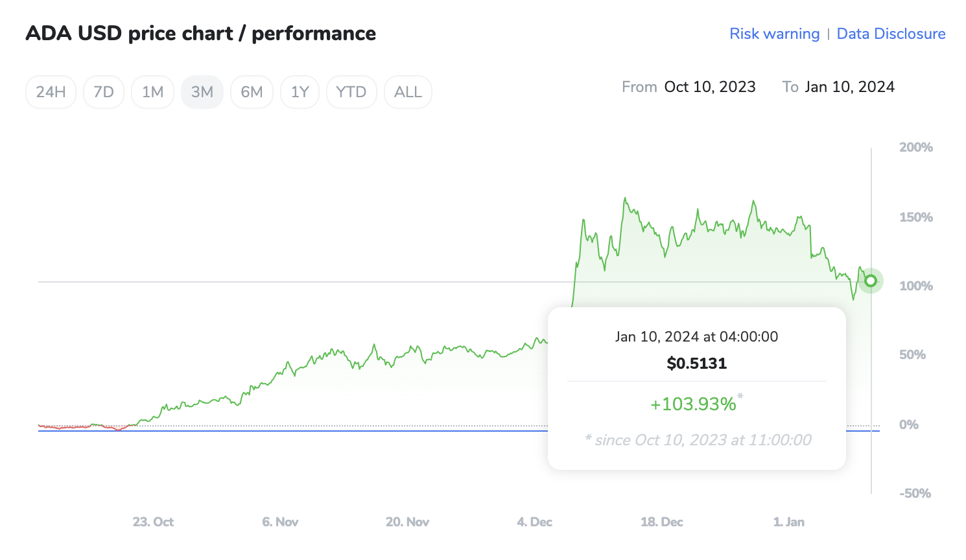
Task: Click the 6. Nov axis label
Action: (280, 522)
